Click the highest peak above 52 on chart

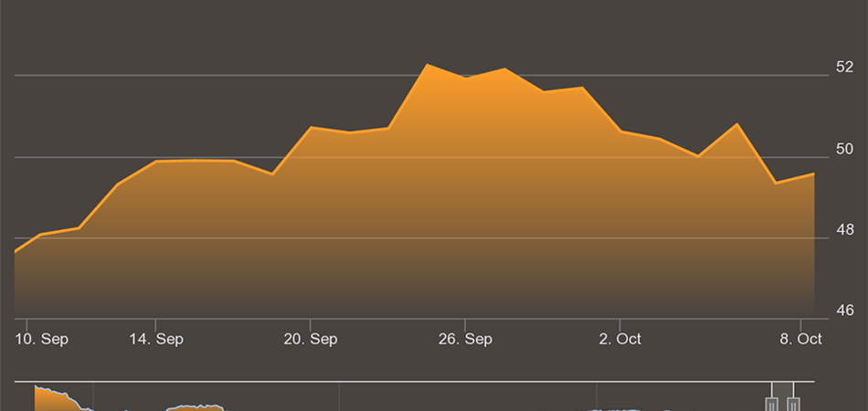[427, 65]
